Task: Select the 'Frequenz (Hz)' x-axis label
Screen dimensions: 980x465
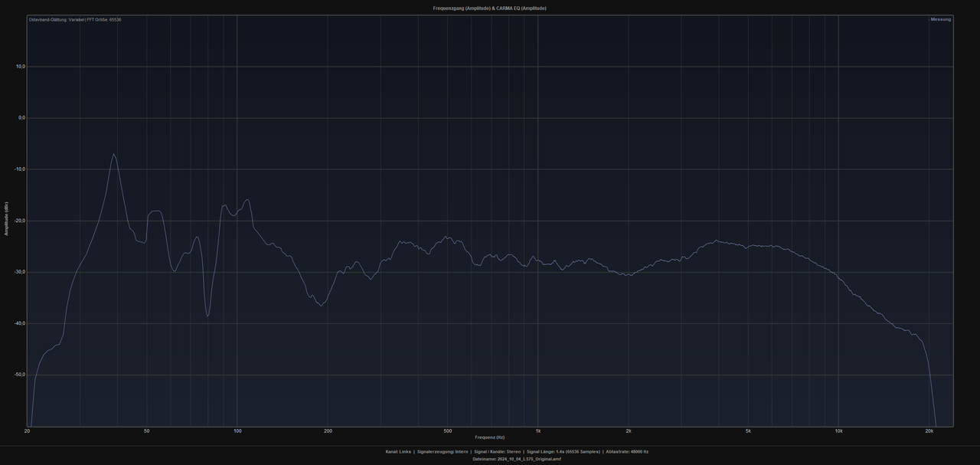Action: point(489,437)
